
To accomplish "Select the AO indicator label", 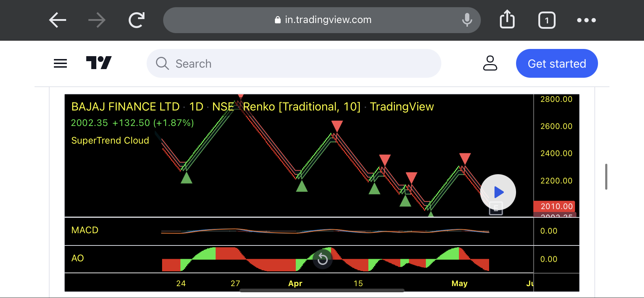I will (x=78, y=258).
